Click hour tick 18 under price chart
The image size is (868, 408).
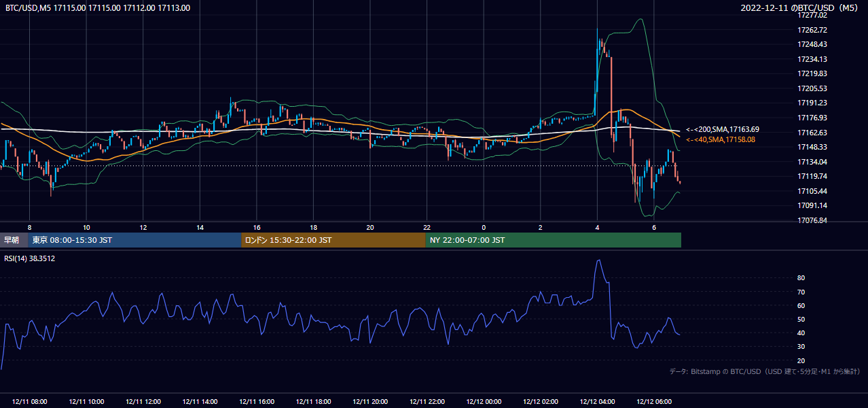click(314, 227)
